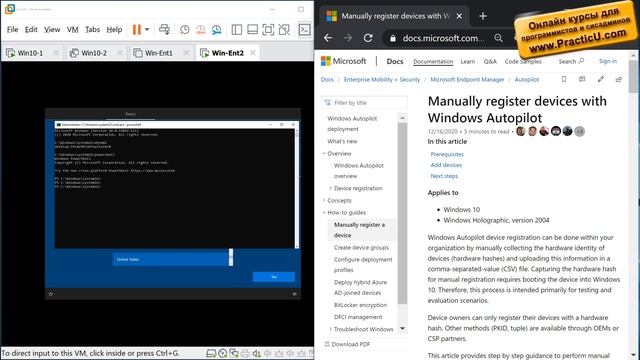Close the Manually register devices browser tab
Screen dimensions: 640x360
[x=459, y=16]
